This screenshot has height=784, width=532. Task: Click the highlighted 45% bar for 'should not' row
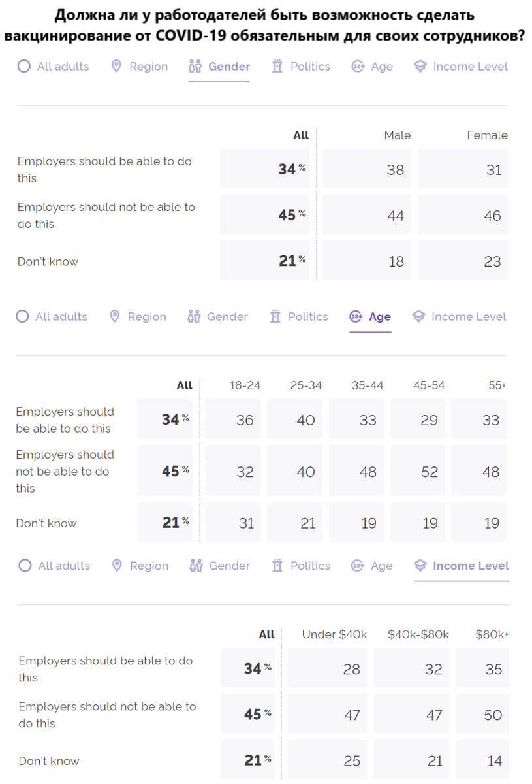(x=264, y=214)
